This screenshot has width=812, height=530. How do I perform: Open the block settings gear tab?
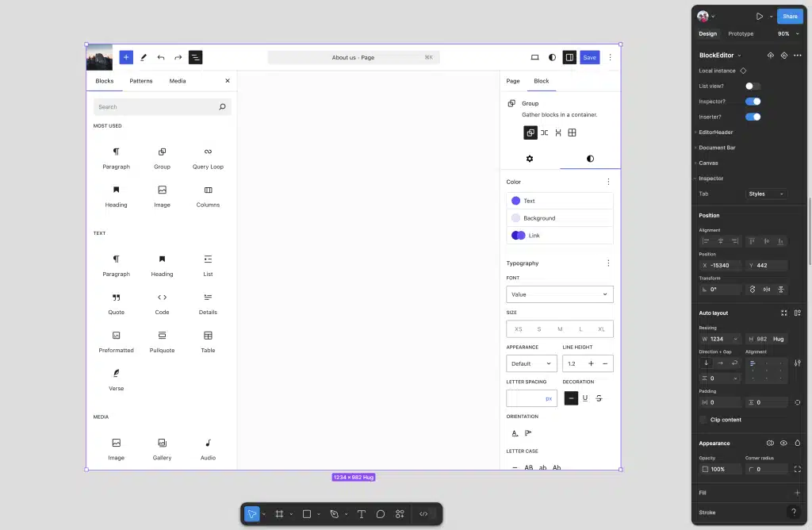click(529, 159)
